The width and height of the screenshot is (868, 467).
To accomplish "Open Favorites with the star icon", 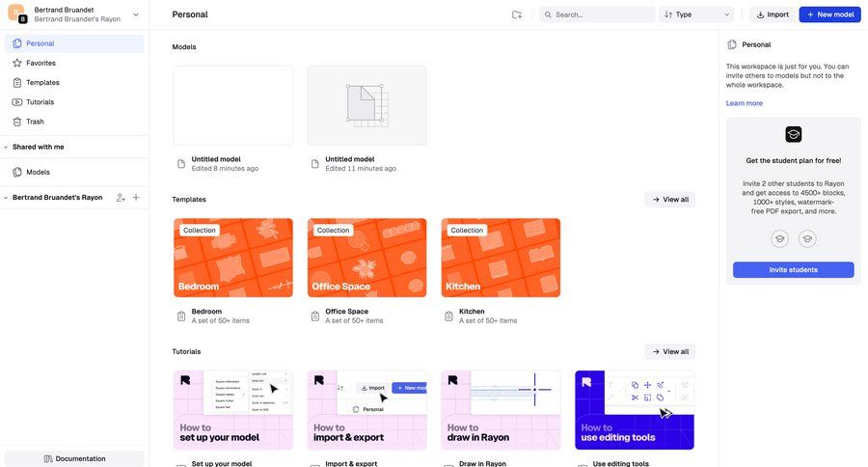I will pos(41,63).
